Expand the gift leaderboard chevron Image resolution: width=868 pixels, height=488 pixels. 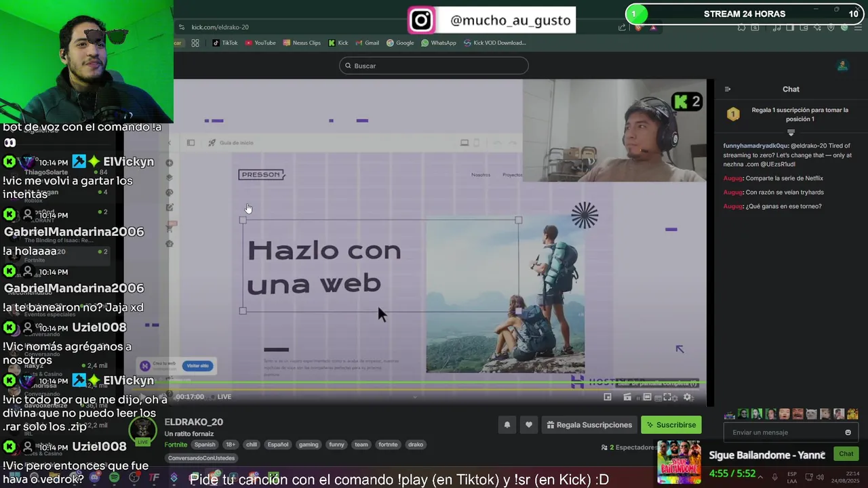pyautogui.click(x=791, y=132)
